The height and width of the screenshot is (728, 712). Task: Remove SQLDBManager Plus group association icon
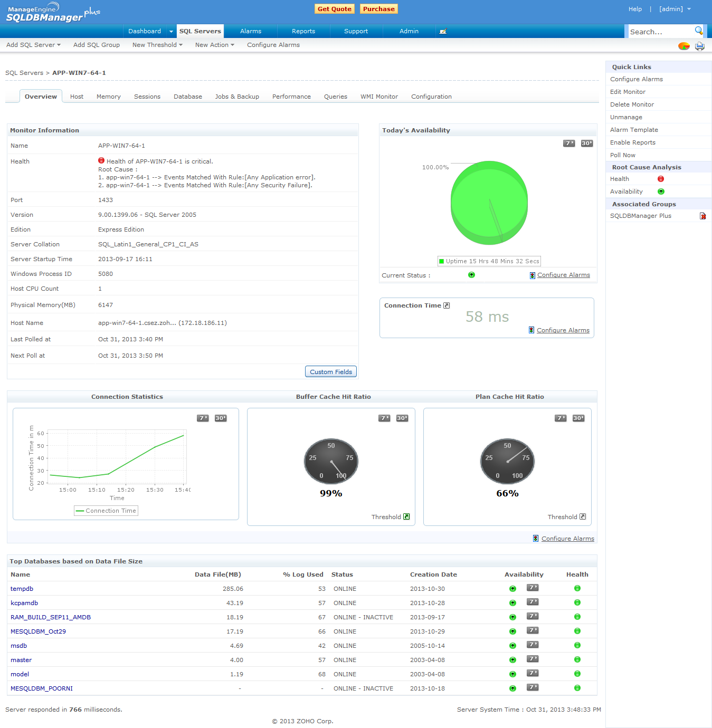[x=702, y=216]
